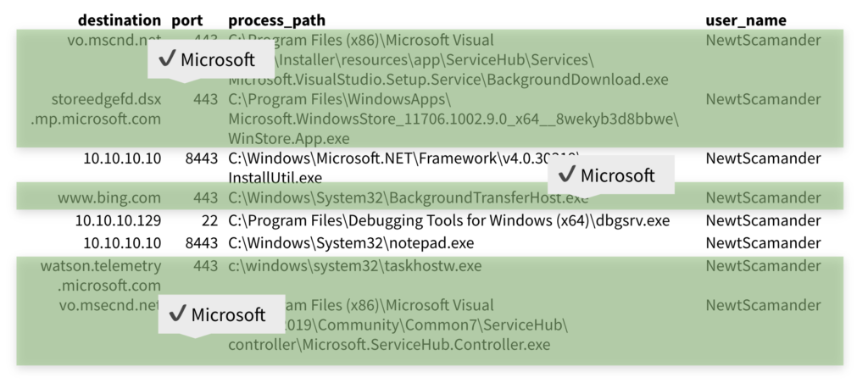Click the notepad.exe process path
868x383 pixels.
[351, 243]
